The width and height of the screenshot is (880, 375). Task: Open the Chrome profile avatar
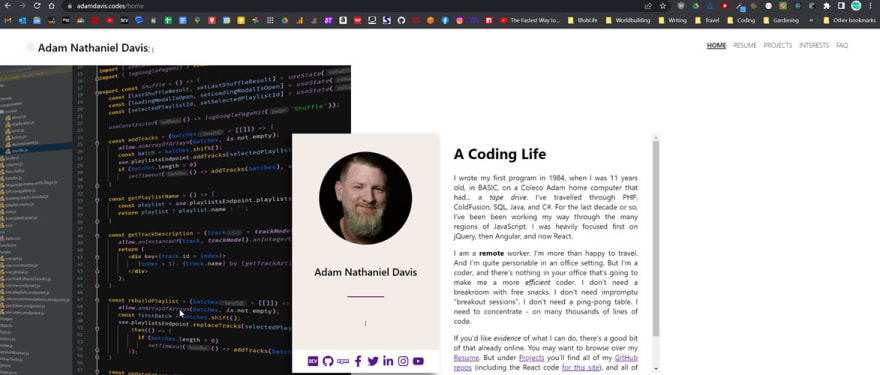[x=856, y=6]
